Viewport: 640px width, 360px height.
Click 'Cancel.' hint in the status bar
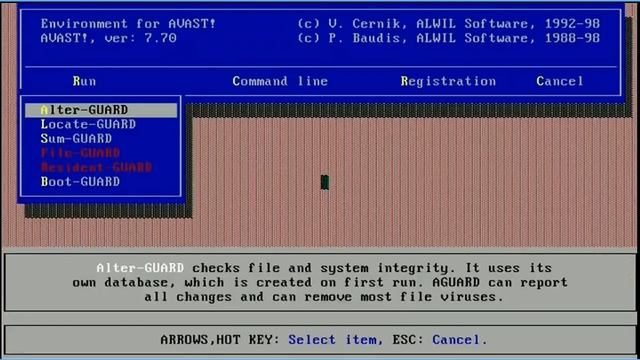460,340
